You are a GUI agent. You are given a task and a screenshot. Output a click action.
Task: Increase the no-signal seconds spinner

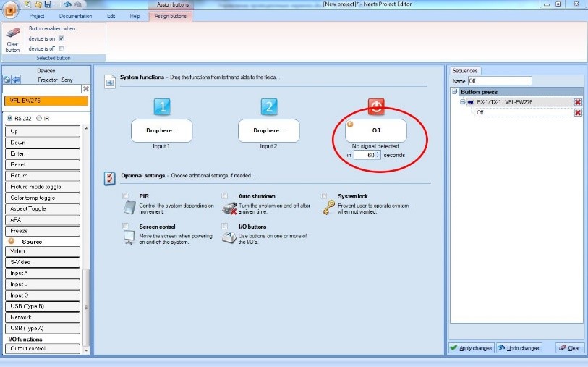pos(378,152)
